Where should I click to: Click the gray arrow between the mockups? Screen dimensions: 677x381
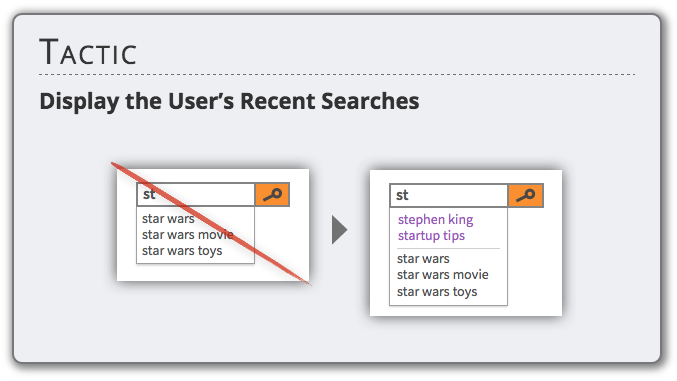pos(339,230)
